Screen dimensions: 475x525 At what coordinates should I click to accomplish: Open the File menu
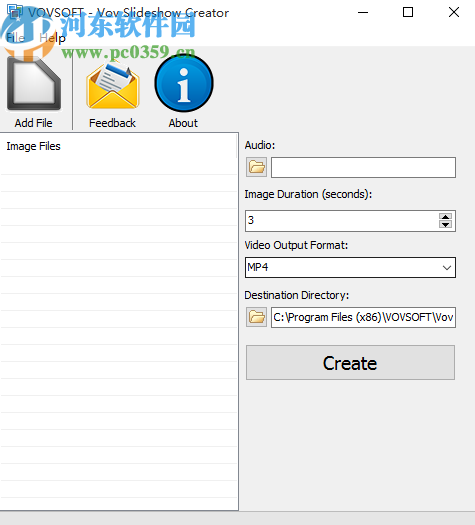[x=15, y=38]
